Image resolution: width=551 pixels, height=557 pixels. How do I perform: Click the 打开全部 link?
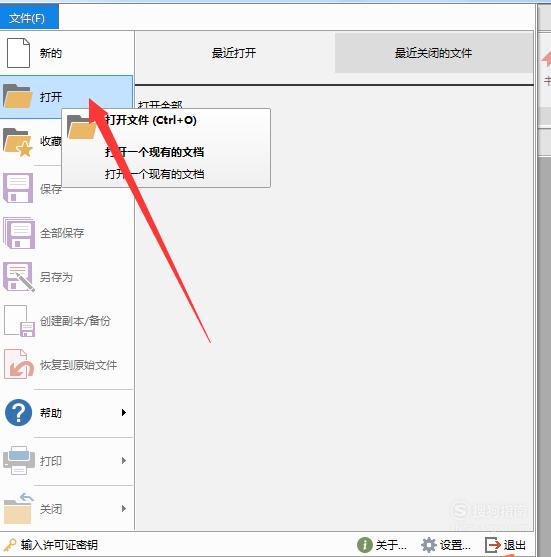click(x=160, y=104)
